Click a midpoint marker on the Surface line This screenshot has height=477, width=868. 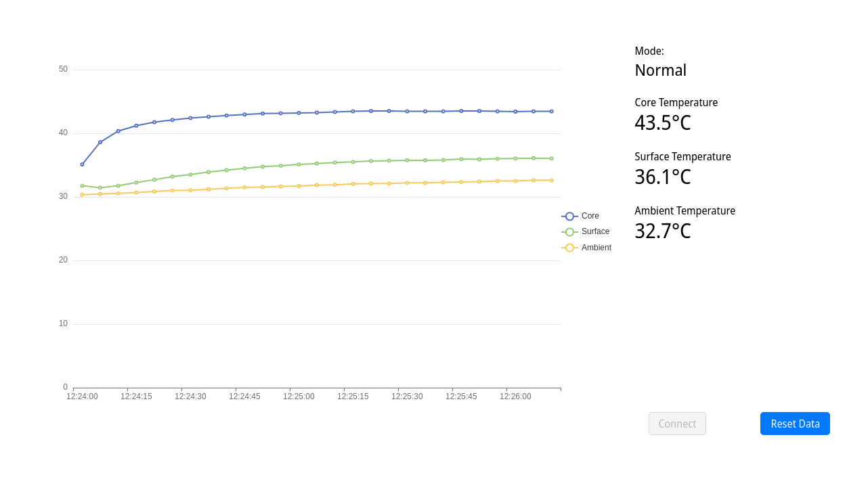point(316,163)
